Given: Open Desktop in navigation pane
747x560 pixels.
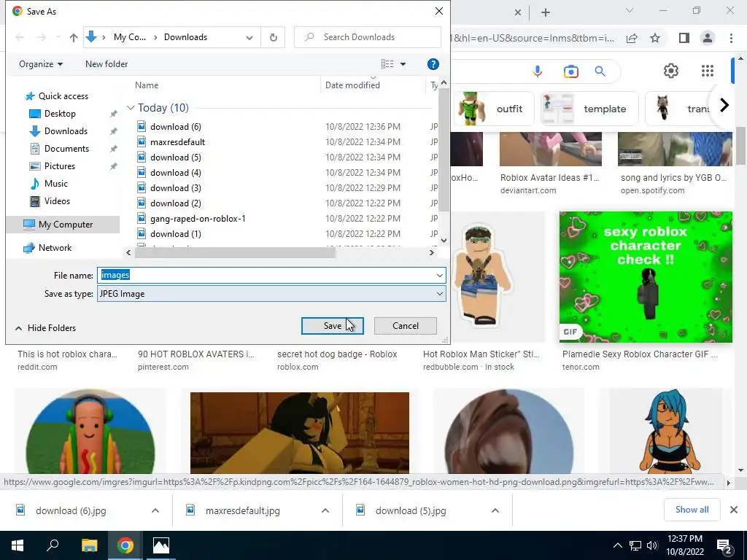Looking at the screenshot, I should [x=60, y=114].
